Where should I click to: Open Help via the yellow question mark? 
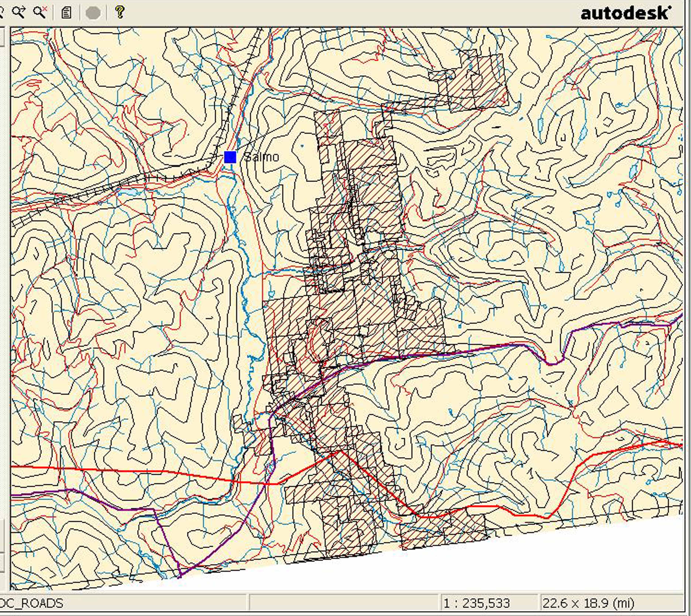[x=120, y=13]
